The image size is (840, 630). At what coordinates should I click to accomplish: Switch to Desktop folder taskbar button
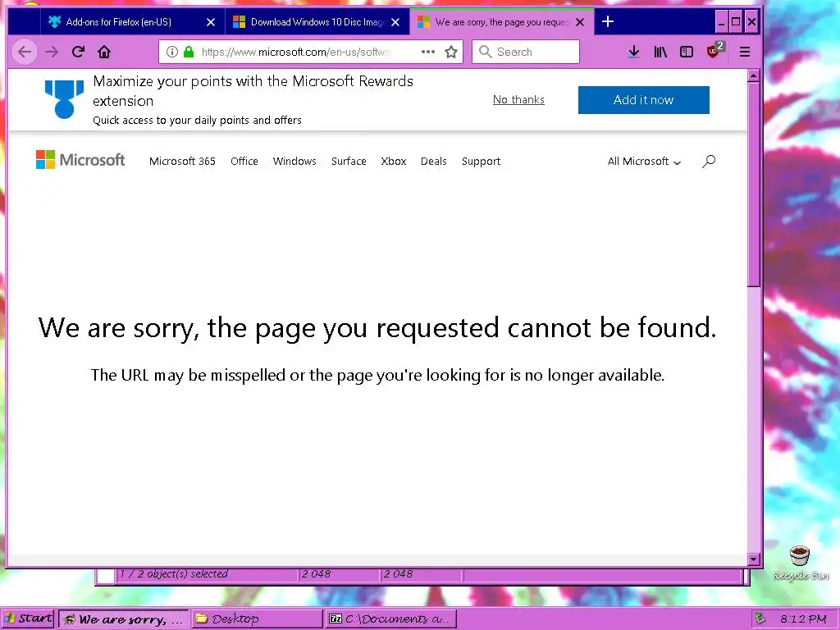pos(257,619)
